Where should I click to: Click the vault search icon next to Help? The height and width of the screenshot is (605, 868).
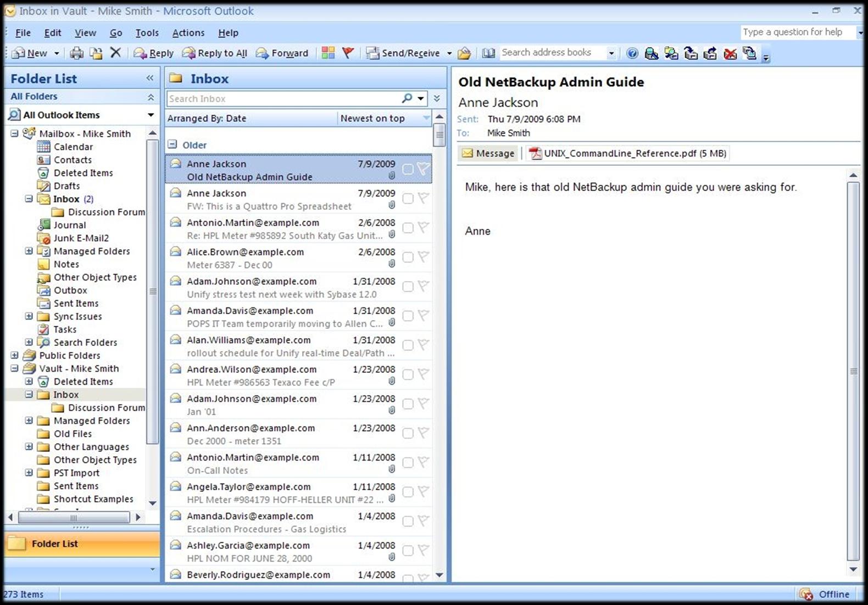[x=652, y=53]
